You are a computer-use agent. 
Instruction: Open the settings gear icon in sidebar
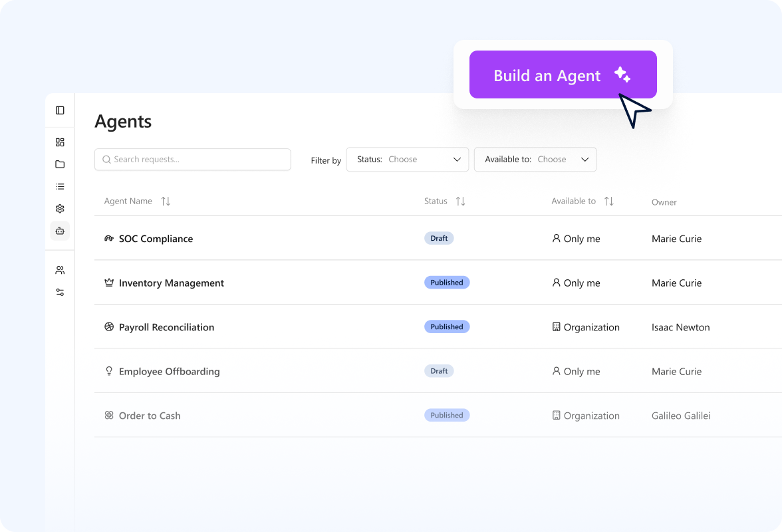click(60, 208)
